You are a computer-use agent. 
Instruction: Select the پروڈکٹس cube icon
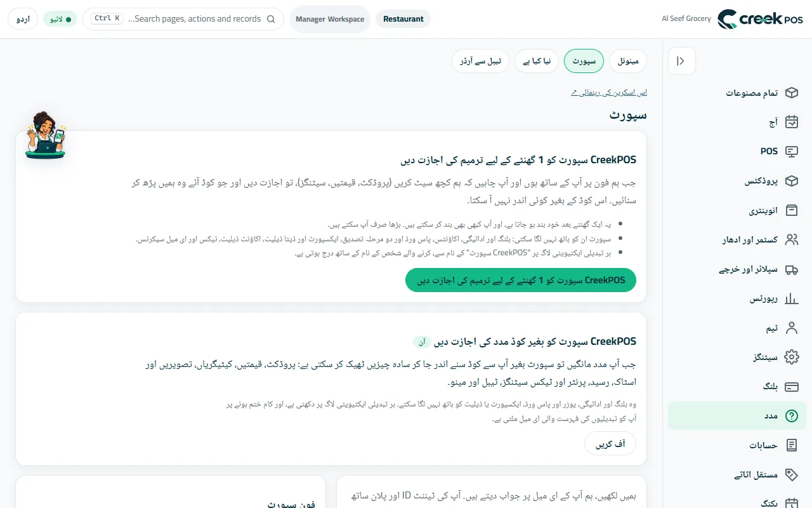click(x=791, y=181)
